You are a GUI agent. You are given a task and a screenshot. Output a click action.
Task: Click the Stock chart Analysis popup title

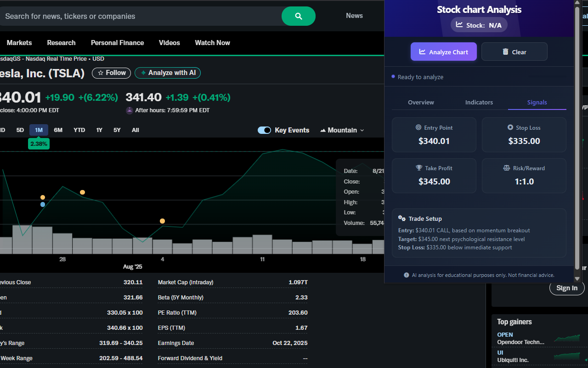479,9
